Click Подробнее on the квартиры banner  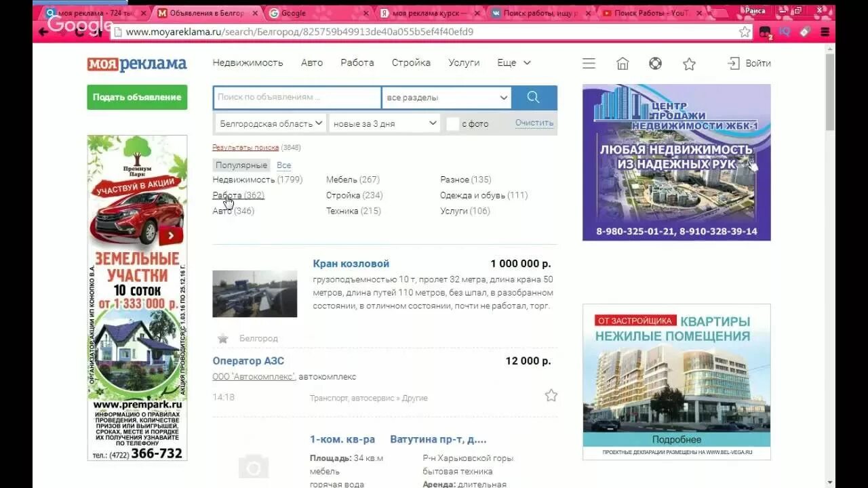click(x=676, y=439)
